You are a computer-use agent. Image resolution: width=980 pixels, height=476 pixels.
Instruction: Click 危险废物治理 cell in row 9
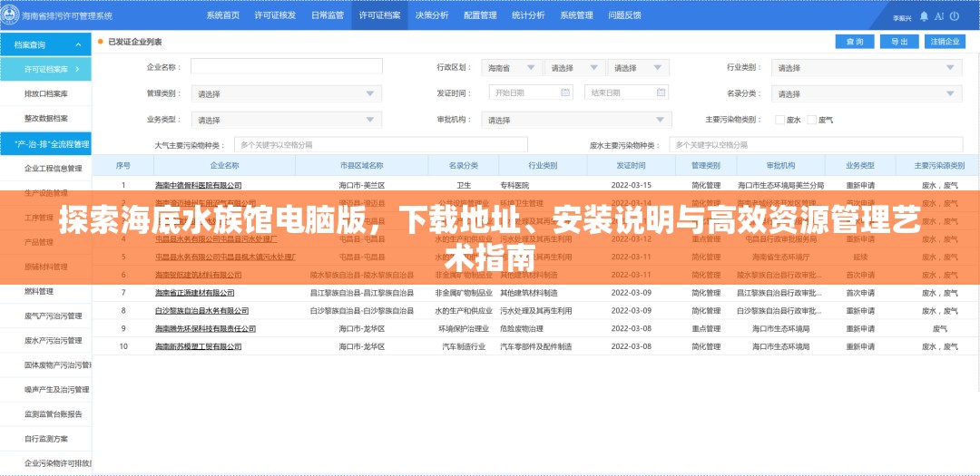(x=522, y=328)
